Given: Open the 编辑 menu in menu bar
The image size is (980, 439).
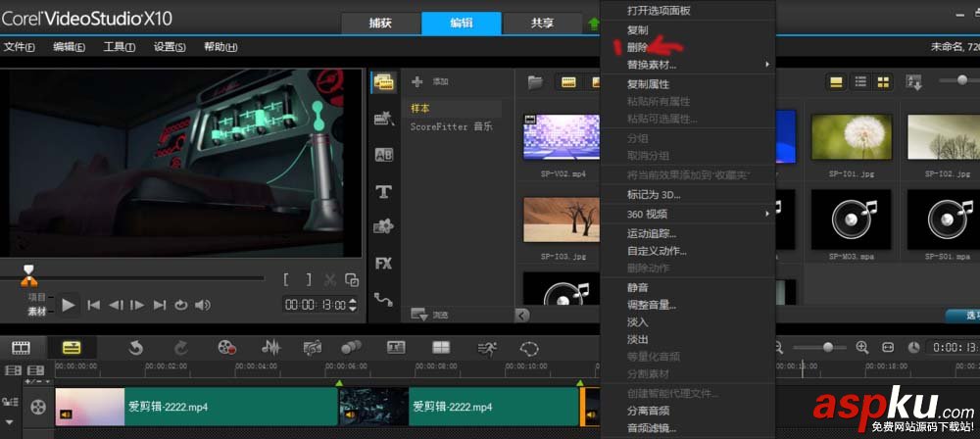Looking at the screenshot, I should pyautogui.click(x=69, y=47).
